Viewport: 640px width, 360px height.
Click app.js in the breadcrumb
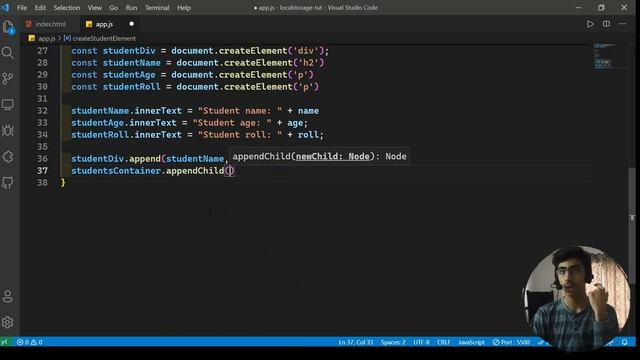click(x=47, y=38)
